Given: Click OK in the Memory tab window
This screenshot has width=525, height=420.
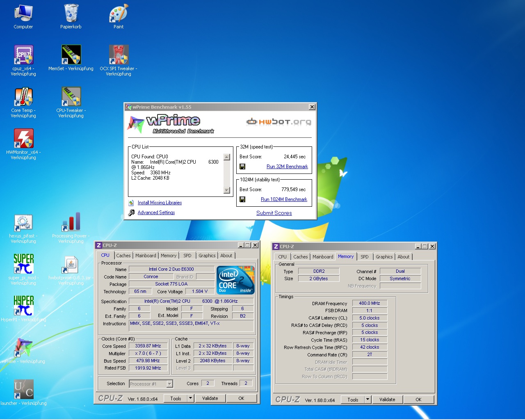Looking at the screenshot, I should coord(418,399).
